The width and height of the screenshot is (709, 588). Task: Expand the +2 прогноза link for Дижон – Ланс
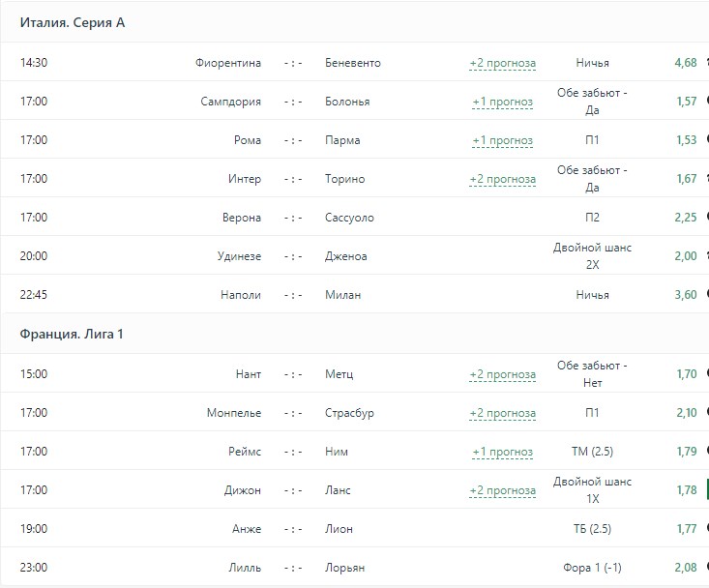pyautogui.click(x=502, y=490)
